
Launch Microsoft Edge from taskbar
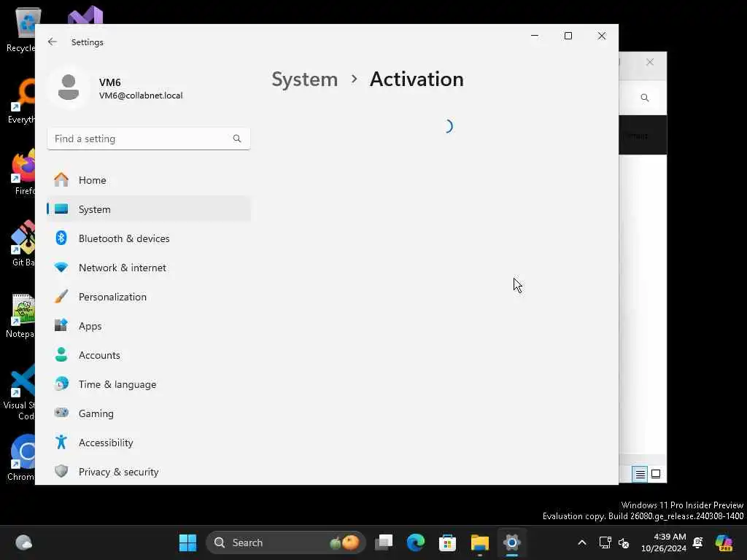coord(415,542)
